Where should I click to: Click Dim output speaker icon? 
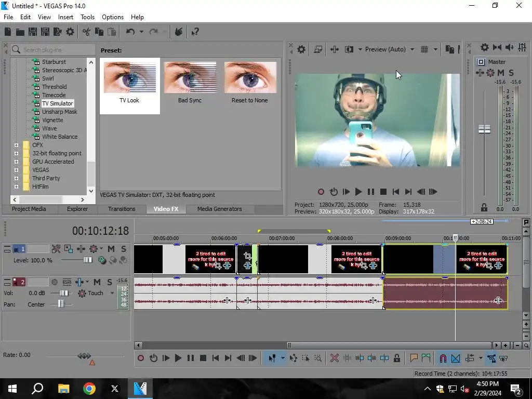(509, 47)
